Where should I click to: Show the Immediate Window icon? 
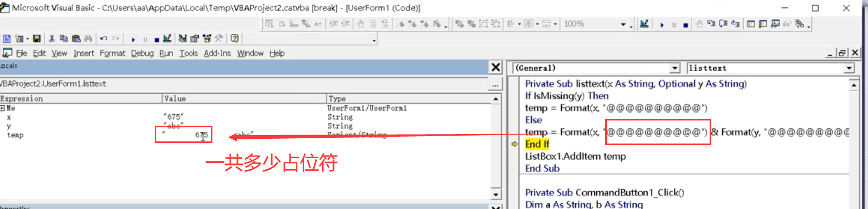coord(763,24)
